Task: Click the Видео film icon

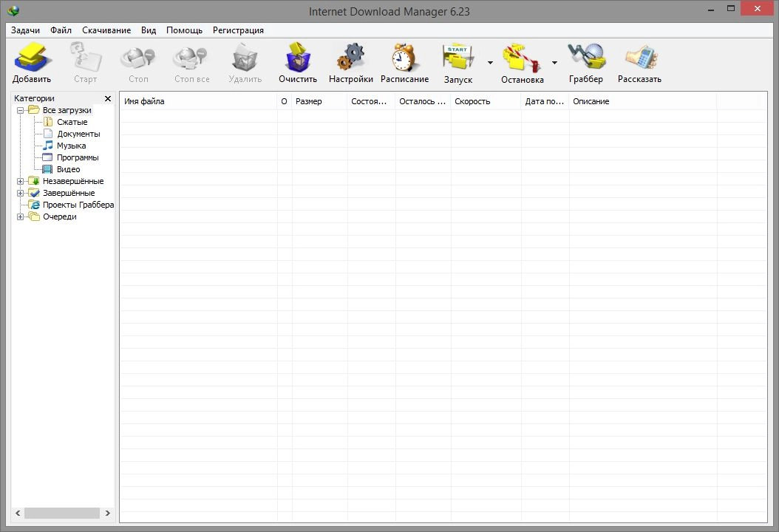Action: click(48, 169)
